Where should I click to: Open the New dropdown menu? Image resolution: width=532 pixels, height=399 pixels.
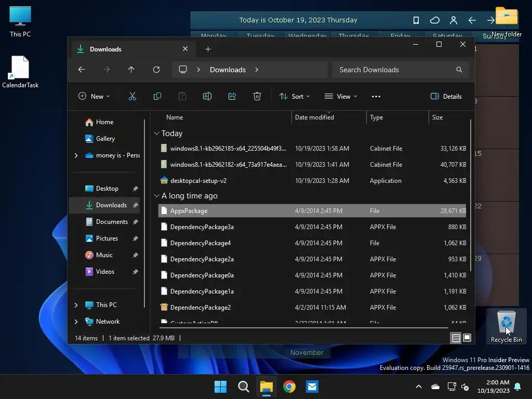tap(94, 96)
